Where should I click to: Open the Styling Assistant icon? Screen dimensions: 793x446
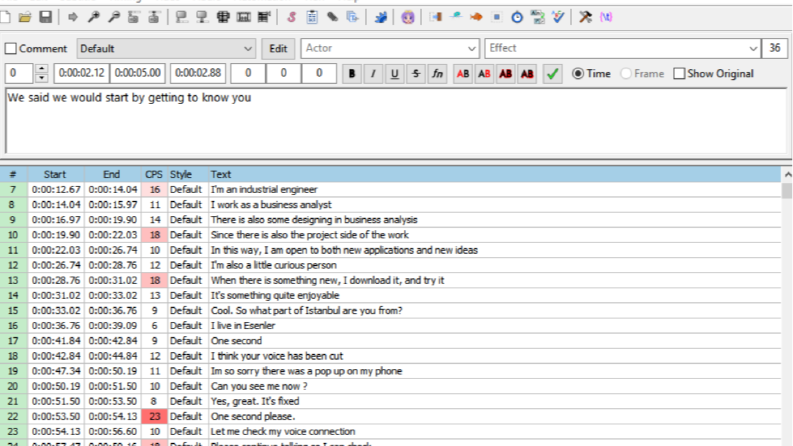click(456, 17)
